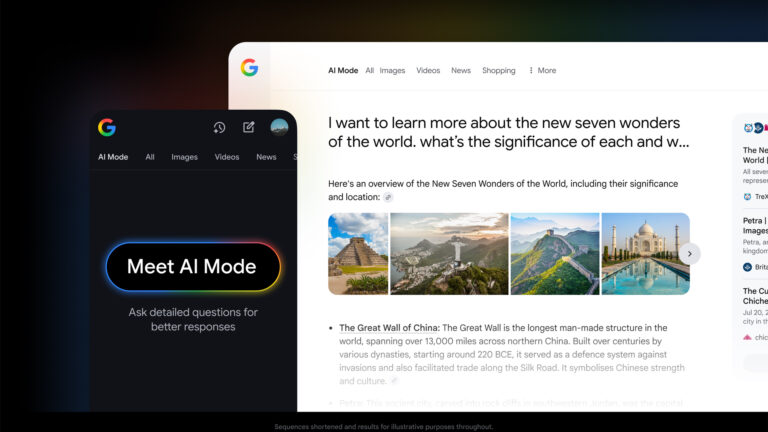Switch to All tab in desktop window

coord(369,71)
